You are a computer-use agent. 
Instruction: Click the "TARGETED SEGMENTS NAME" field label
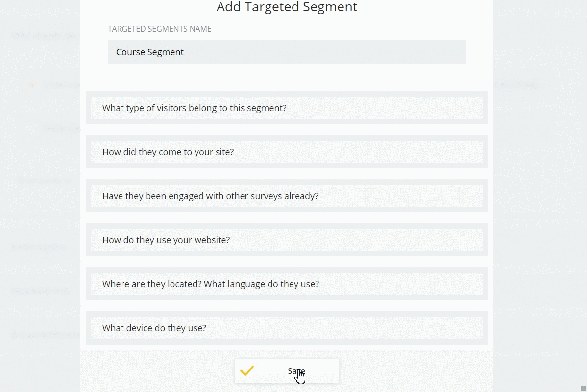pyautogui.click(x=160, y=29)
